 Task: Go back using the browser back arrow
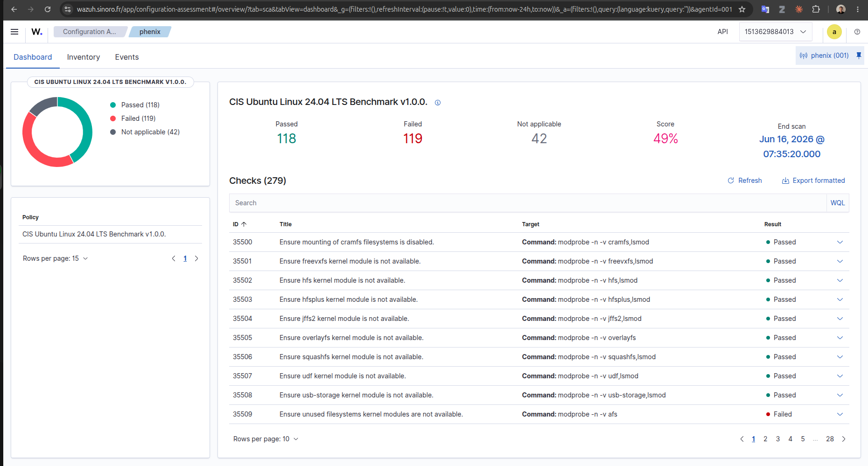tap(14, 9)
